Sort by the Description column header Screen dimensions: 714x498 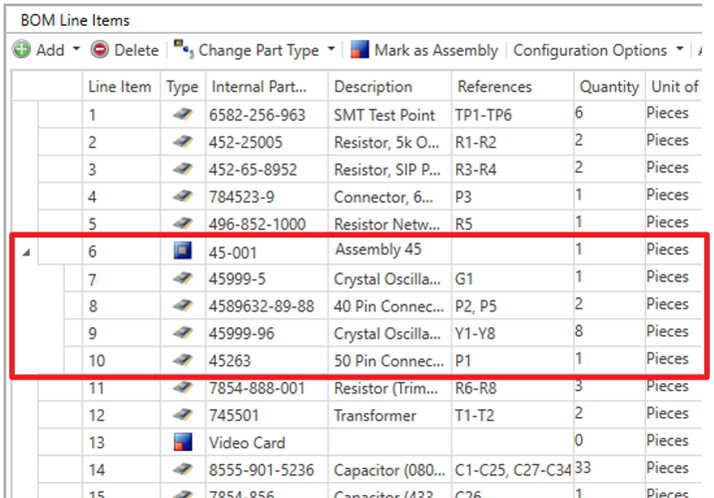pos(373,87)
